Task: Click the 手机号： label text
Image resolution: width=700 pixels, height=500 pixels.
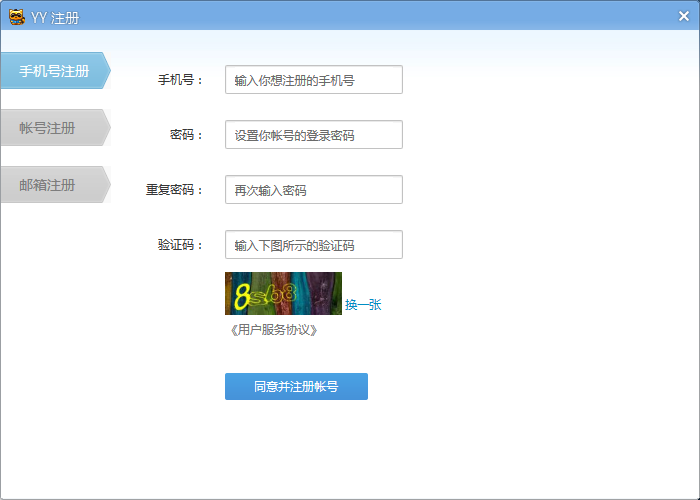Action: tap(180, 80)
